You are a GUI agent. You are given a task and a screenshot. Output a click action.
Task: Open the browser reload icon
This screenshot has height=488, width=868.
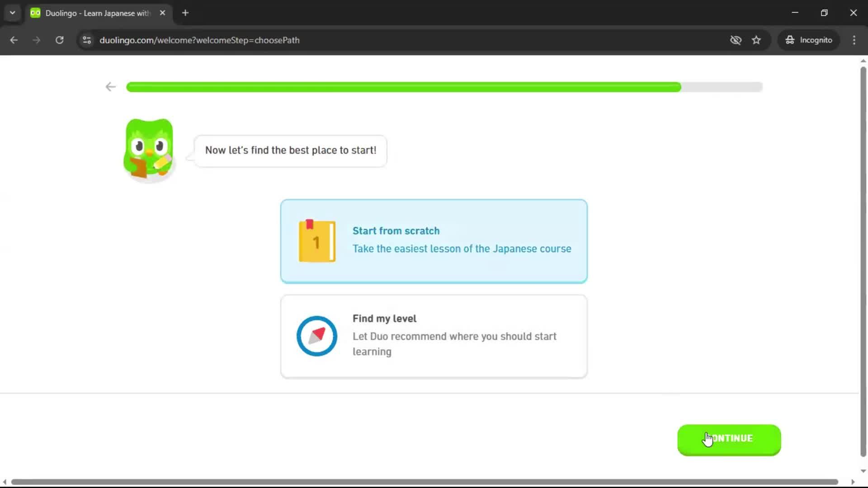click(59, 40)
